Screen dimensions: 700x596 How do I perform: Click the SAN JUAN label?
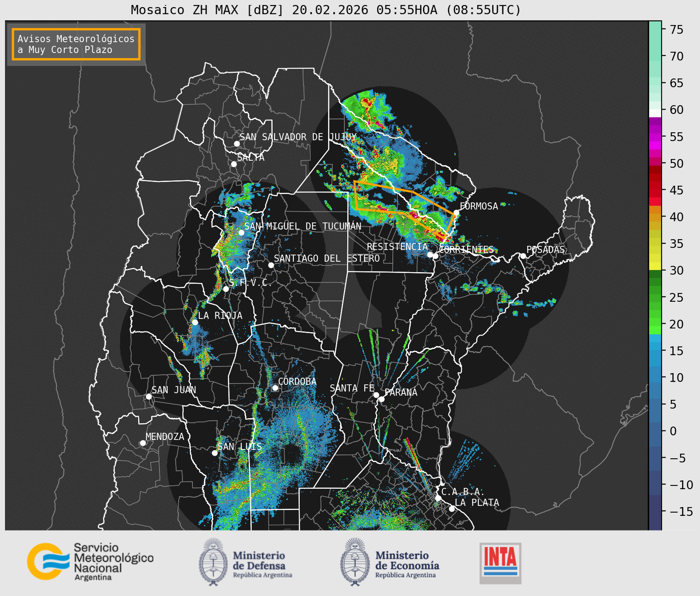174,390
